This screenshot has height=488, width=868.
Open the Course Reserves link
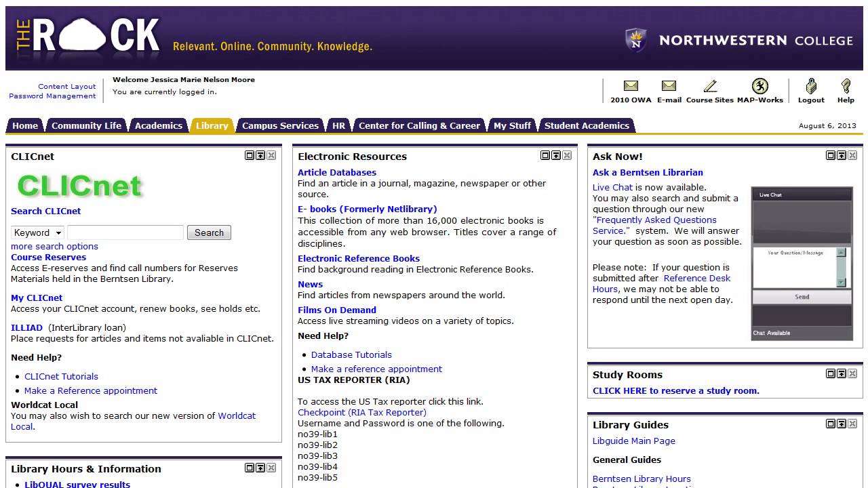[x=48, y=257]
